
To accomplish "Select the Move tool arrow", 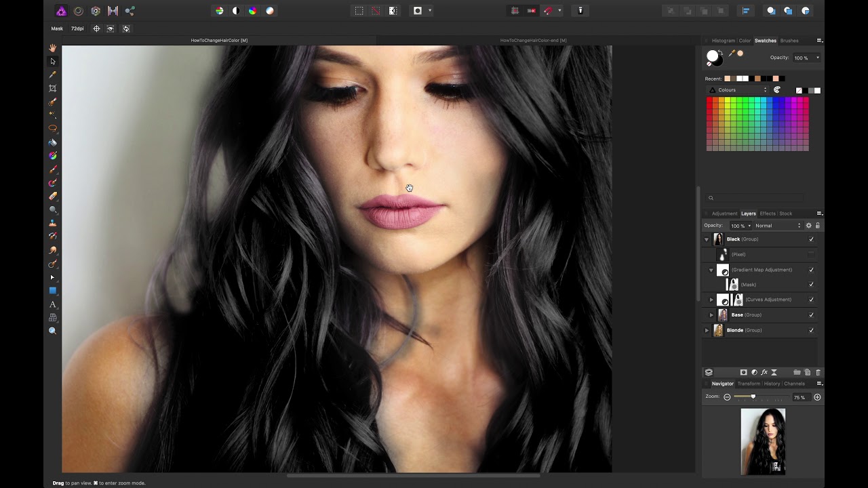I will [52, 61].
